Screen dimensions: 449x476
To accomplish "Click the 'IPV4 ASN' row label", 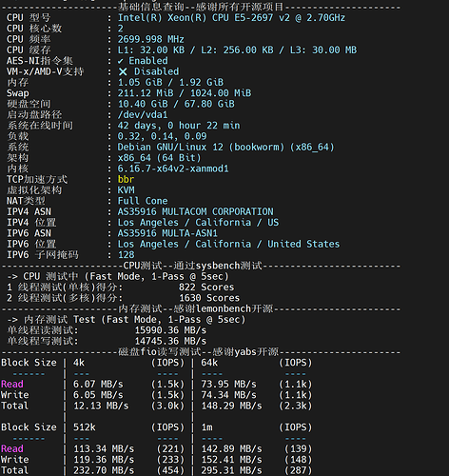I will pyautogui.click(x=29, y=212).
